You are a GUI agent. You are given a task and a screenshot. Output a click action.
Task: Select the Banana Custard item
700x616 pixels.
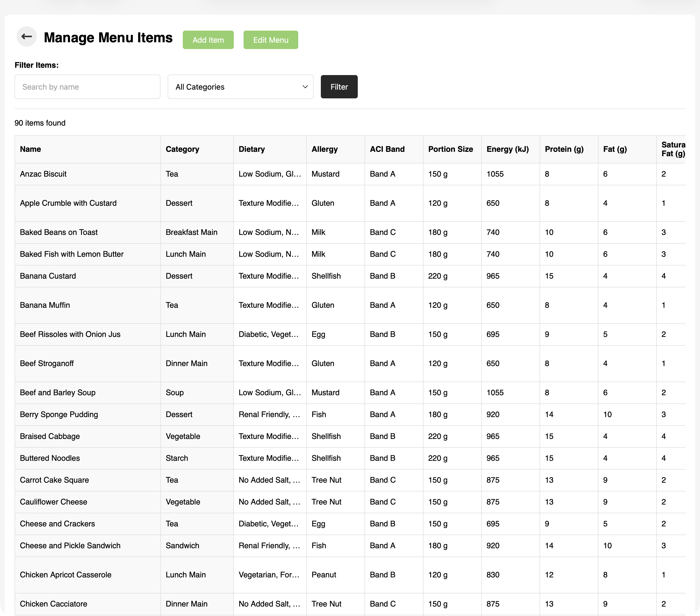[48, 276]
